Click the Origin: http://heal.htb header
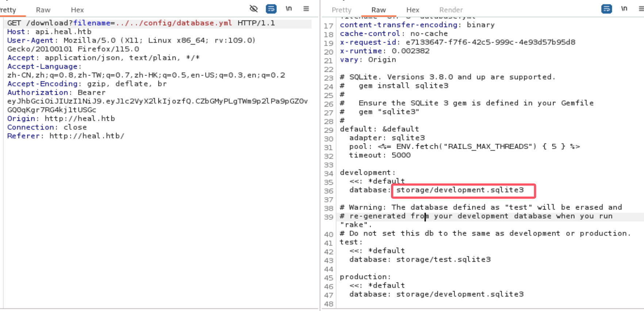 pos(61,119)
